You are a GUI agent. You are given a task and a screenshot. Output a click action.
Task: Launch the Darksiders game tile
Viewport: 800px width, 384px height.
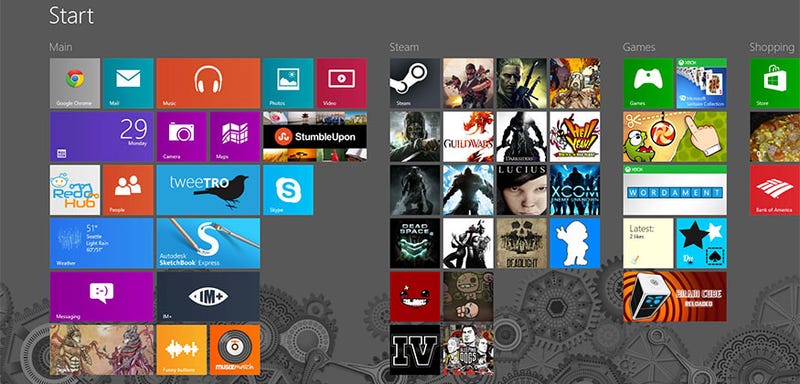pyautogui.click(x=521, y=137)
